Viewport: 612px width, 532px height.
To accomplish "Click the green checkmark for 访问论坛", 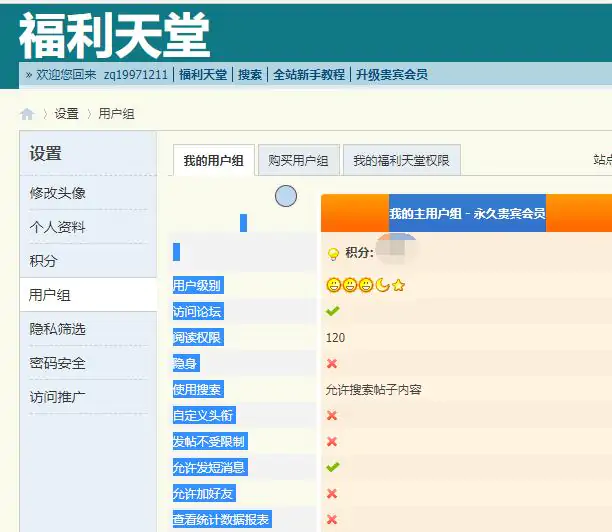I will click(333, 311).
